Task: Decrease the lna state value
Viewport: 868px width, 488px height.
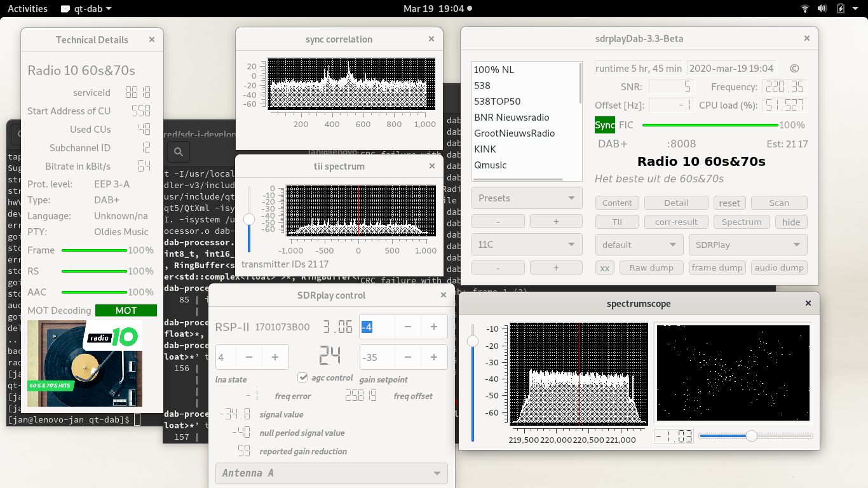Action: coord(249,357)
